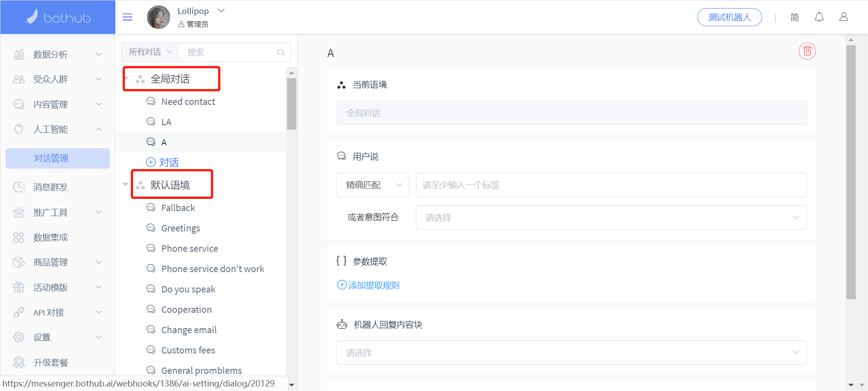The width and height of the screenshot is (868, 391).
Task: Open the 或者意图符合 select dropdown
Action: pyautogui.click(x=611, y=217)
